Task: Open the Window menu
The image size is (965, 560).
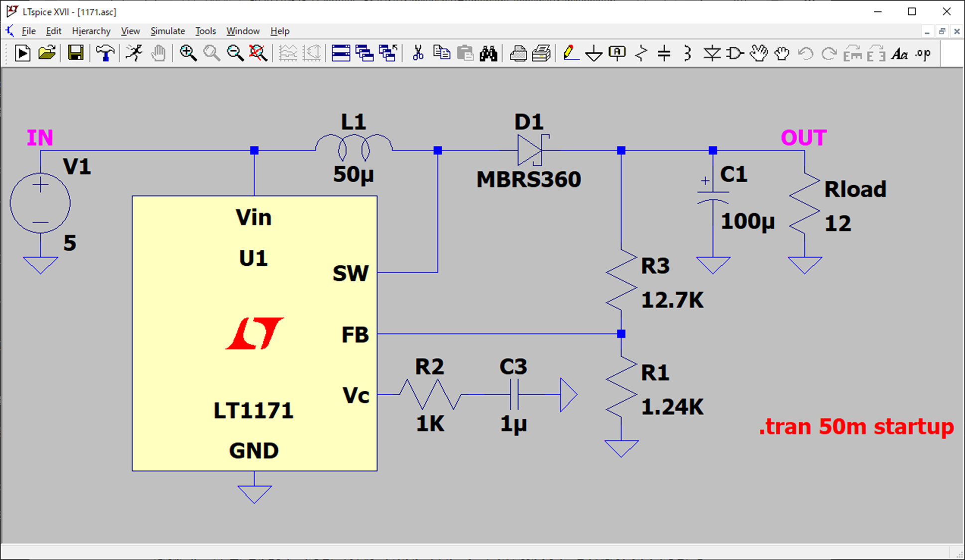Action: [243, 31]
